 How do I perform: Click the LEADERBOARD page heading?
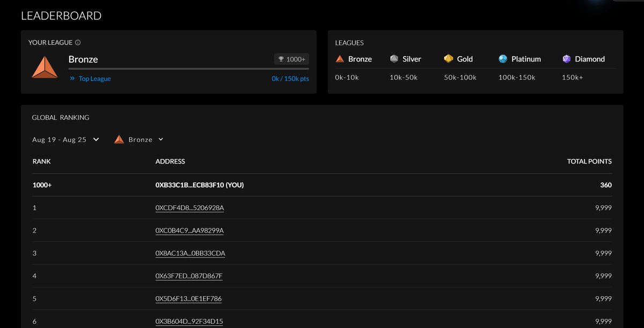(61, 16)
